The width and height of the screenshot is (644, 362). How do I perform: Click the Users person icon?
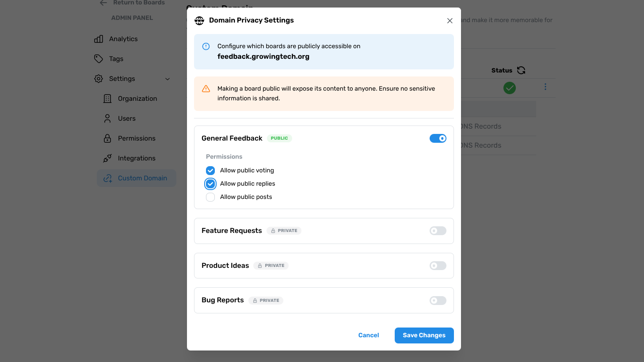(x=107, y=118)
